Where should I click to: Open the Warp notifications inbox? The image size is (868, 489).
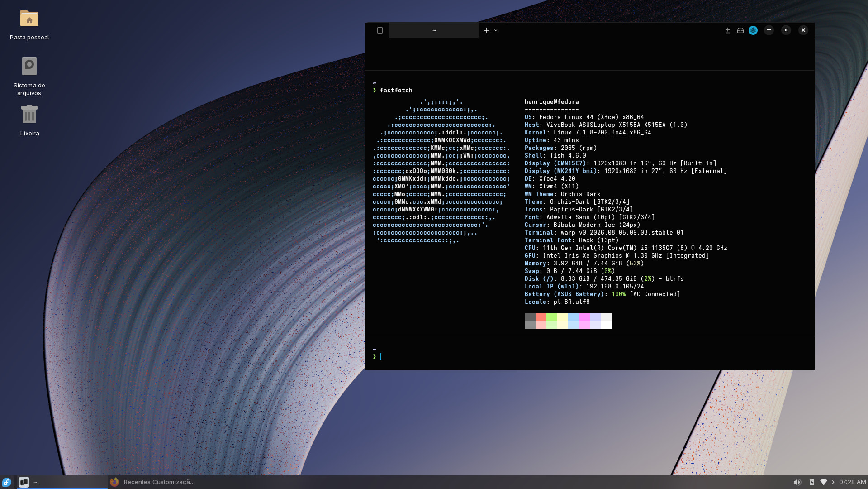click(740, 30)
